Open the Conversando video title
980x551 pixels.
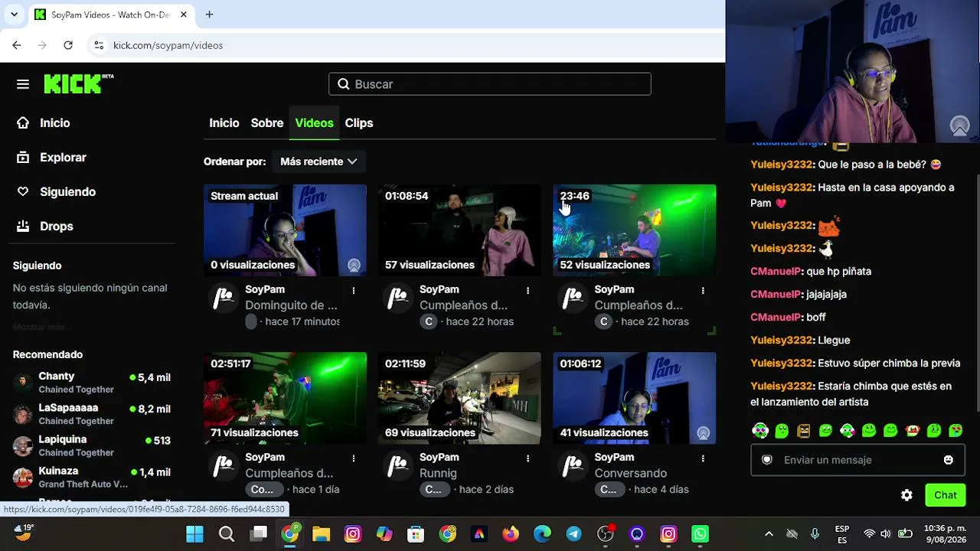pyautogui.click(x=631, y=473)
